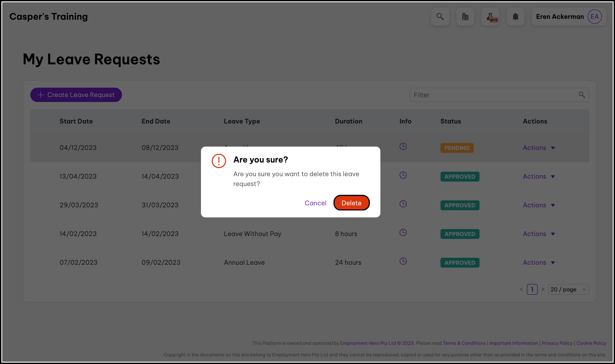Click the info clock for 07/02/2023 leave
615x364 pixels.
(x=403, y=261)
